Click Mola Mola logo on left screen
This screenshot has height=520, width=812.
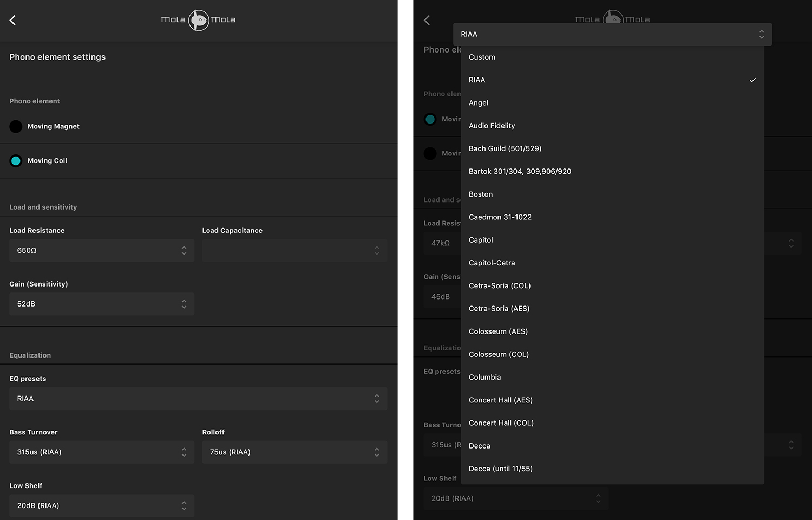(x=198, y=20)
